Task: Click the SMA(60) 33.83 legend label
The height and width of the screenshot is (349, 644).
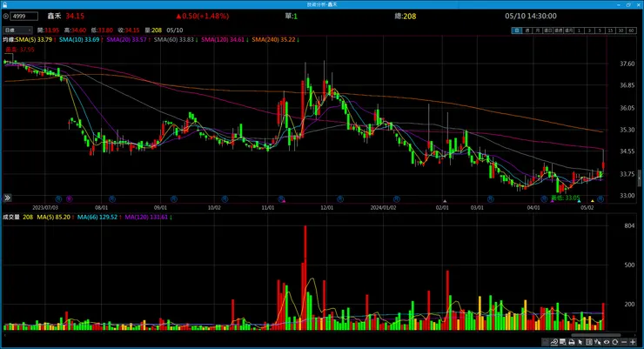Action: point(174,40)
